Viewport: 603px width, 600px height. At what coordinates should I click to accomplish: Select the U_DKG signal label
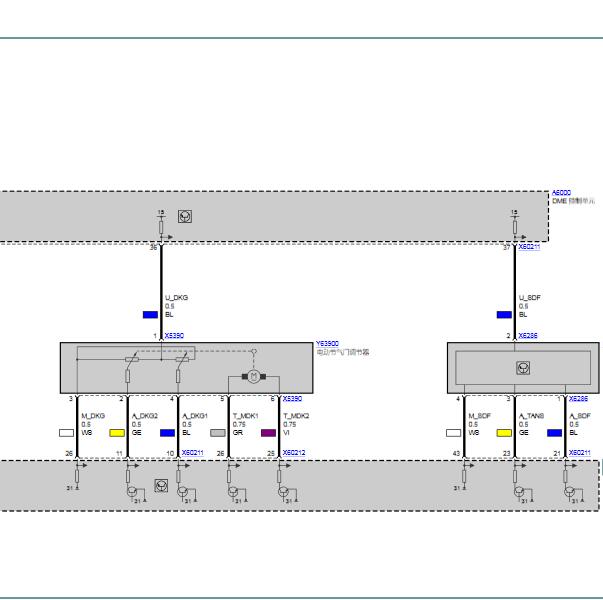click(177, 298)
